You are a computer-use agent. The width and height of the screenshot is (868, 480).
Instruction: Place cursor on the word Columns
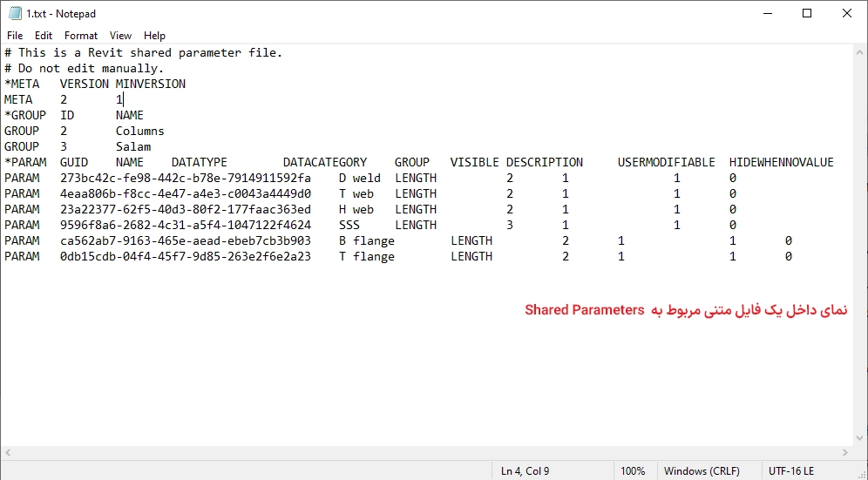pyautogui.click(x=139, y=131)
